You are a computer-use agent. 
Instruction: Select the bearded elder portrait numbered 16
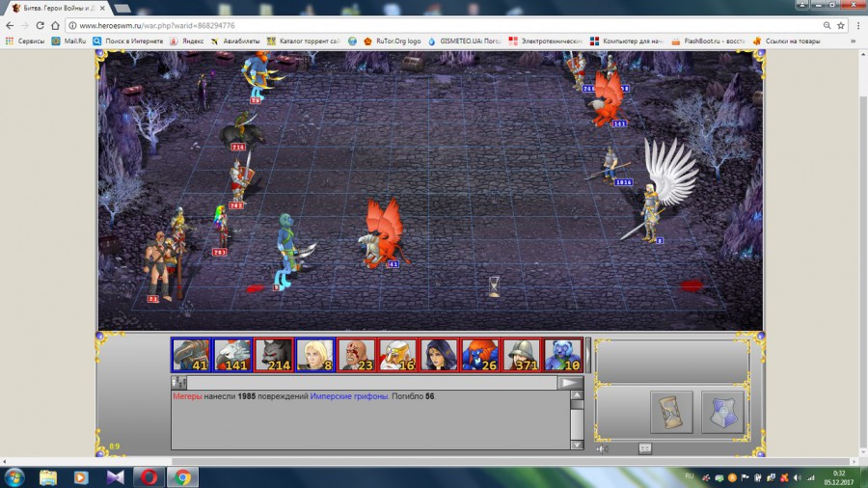(397, 355)
